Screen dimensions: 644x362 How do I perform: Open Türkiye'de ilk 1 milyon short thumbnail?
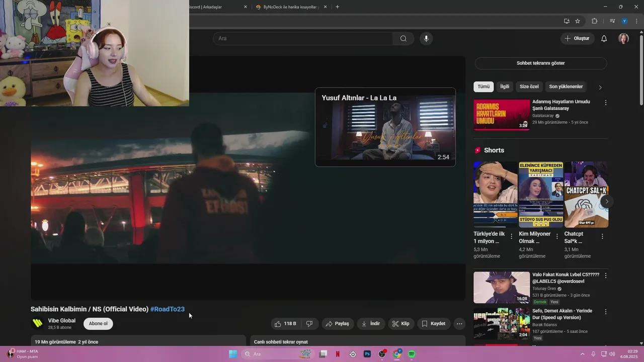(496, 195)
